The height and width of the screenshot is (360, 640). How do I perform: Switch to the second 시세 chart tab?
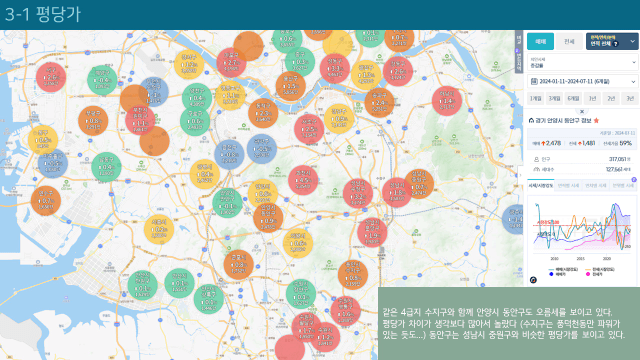[568, 185]
